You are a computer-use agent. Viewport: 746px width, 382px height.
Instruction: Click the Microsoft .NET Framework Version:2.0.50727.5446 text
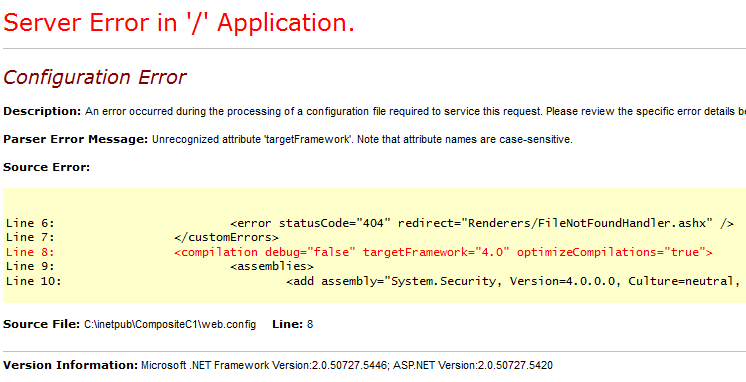click(x=265, y=366)
